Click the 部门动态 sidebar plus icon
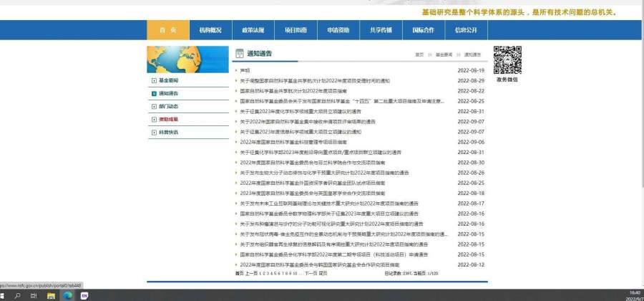 point(154,106)
